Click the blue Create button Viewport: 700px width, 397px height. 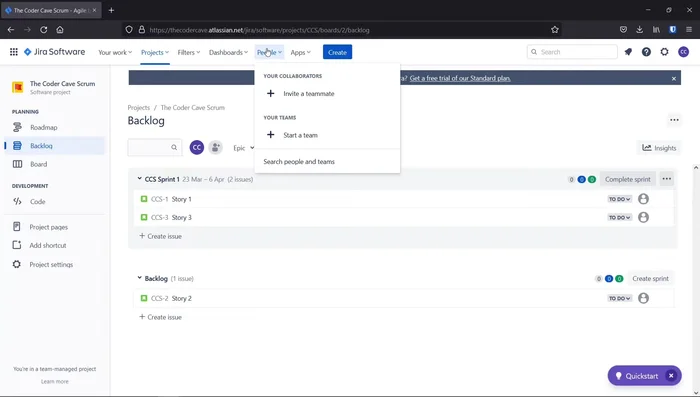[x=338, y=52]
